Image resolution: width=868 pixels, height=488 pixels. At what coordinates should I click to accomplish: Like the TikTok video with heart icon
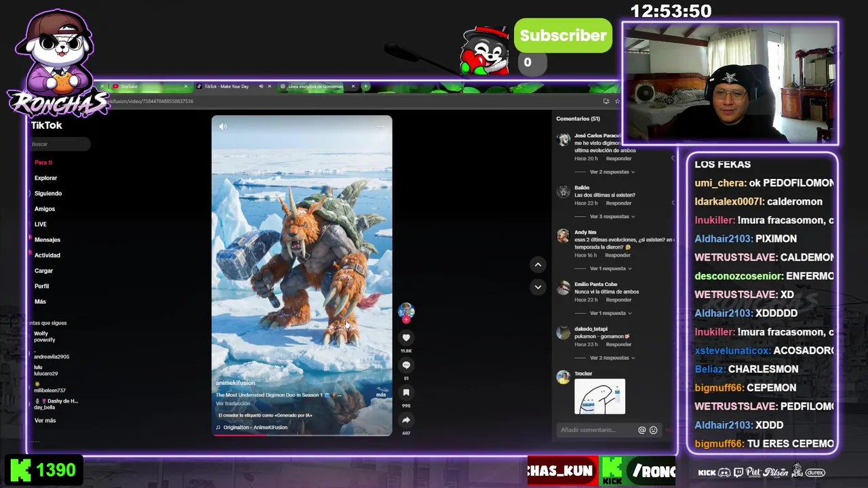click(406, 338)
